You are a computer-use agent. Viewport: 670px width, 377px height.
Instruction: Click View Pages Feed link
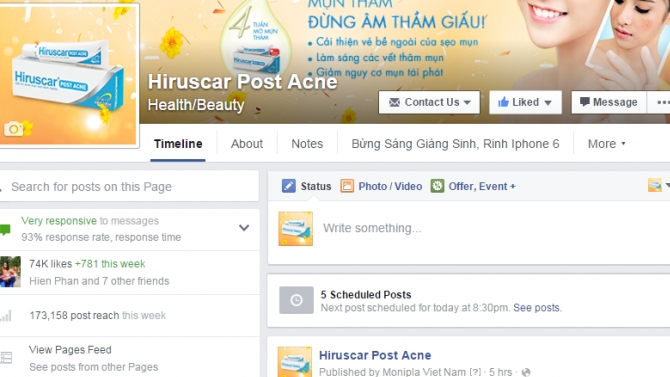[70, 350]
